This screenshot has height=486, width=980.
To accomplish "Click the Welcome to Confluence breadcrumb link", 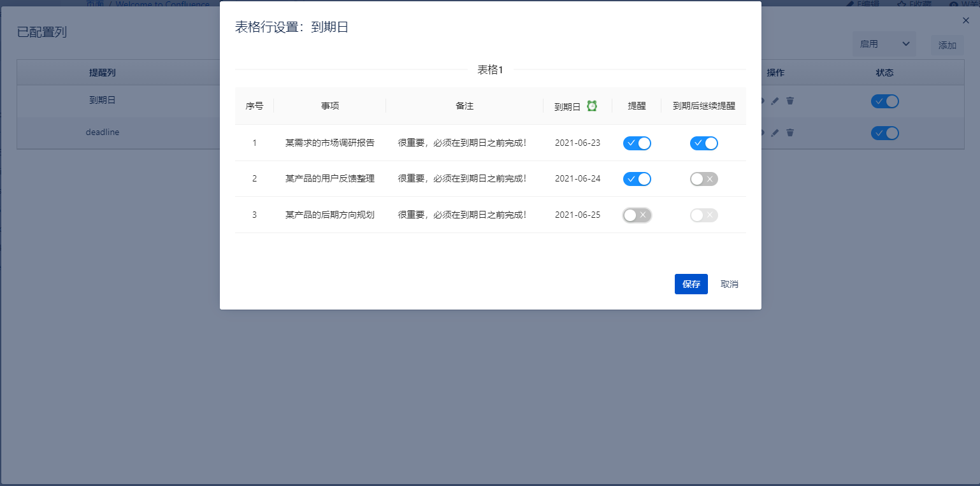I will [162, 4].
